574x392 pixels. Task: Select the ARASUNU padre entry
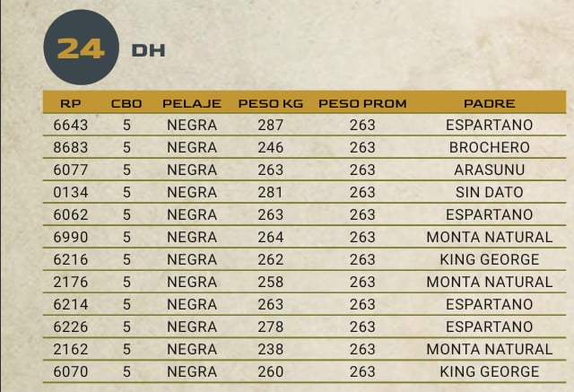coord(490,170)
